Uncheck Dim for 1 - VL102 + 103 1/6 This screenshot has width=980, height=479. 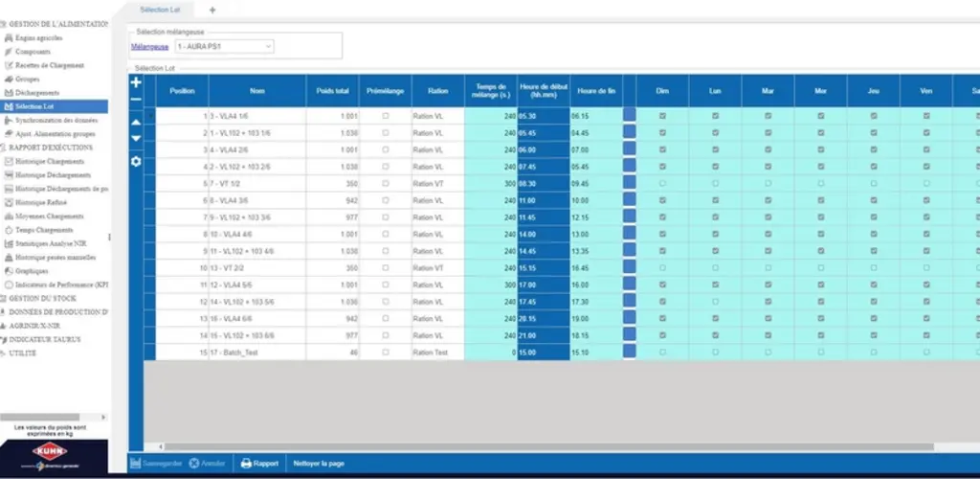pyautogui.click(x=662, y=132)
